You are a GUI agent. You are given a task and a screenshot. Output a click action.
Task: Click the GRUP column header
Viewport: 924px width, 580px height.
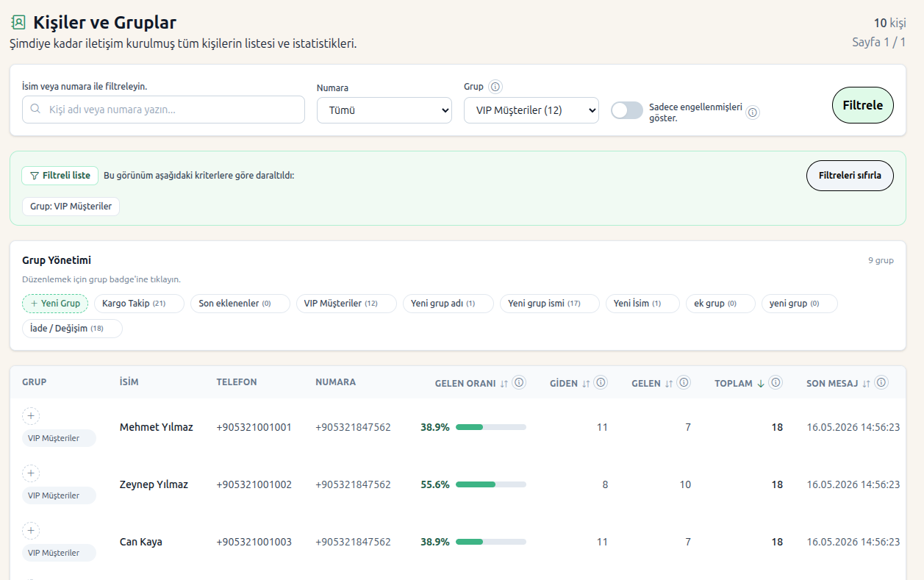35,382
